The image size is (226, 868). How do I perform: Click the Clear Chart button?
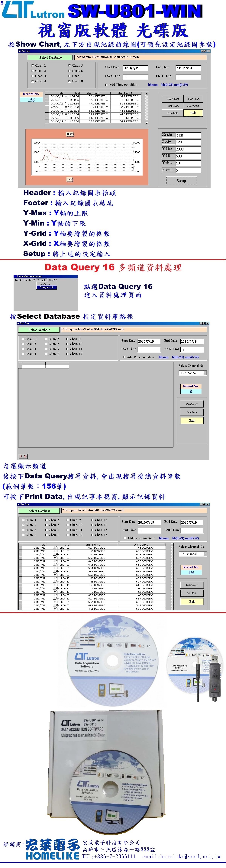tap(193, 106)
